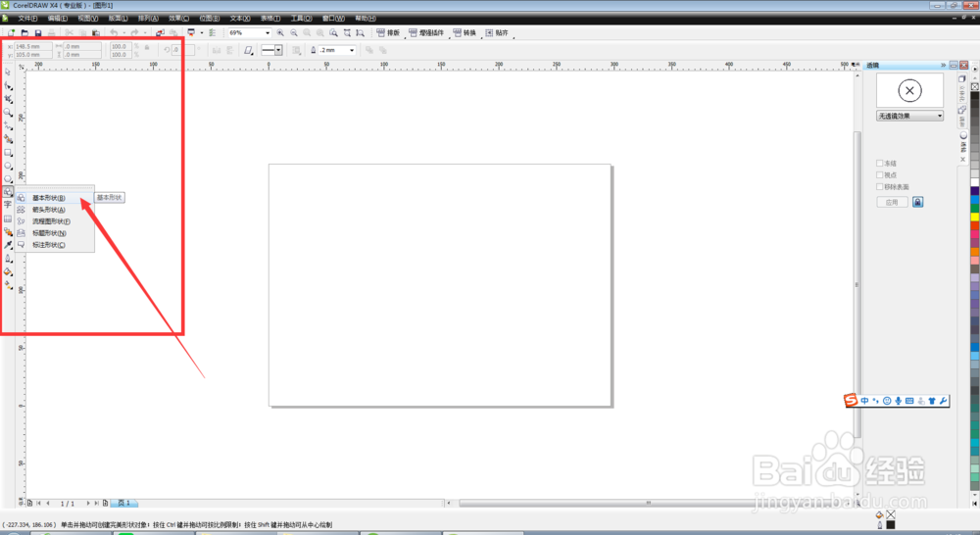This screenshot has height=535, width=980.
Task: Click the Zoom Out magnifier icon
Action: 294,32
